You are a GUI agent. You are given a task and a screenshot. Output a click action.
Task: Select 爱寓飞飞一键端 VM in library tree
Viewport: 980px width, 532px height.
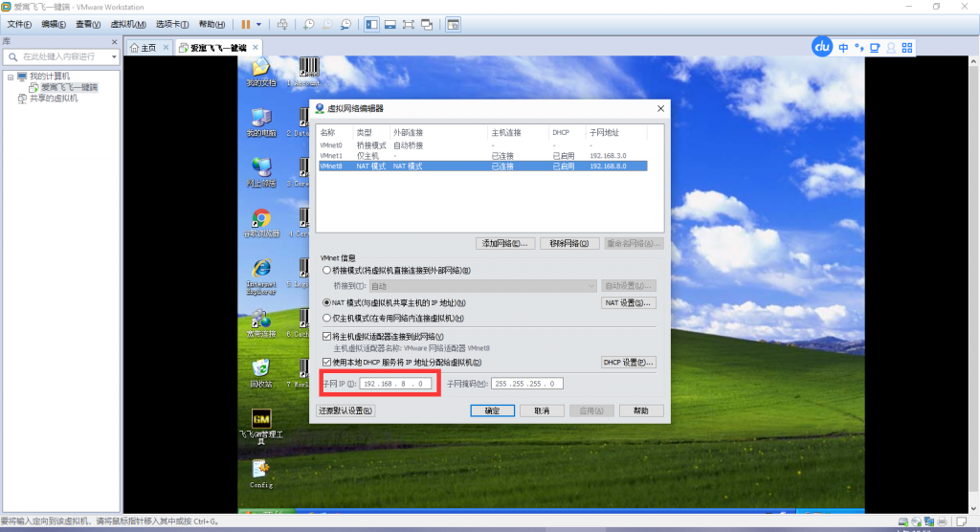click(69, 87)
